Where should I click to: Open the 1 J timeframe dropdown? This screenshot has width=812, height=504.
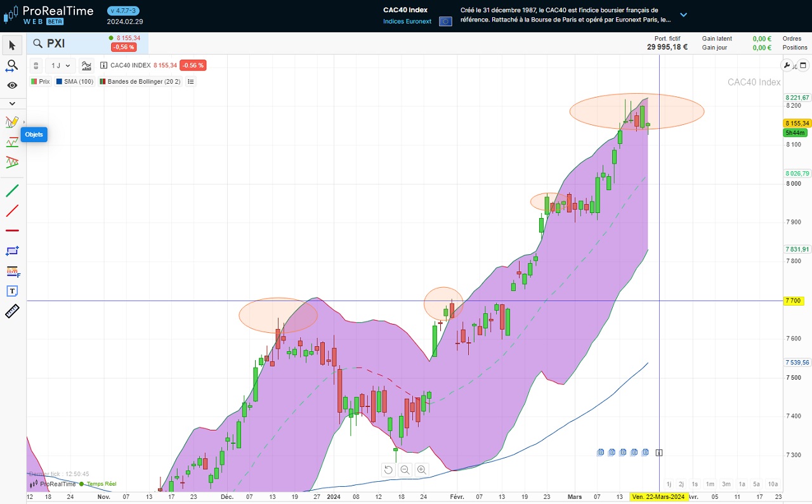(60, 65)
